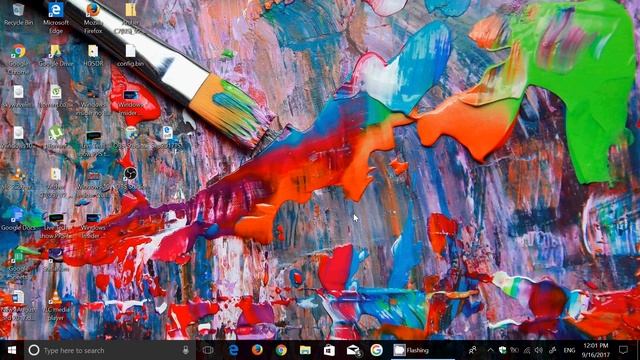
Task: Select the Google Docs desktop shortcut
Action: pyautogui.click(x=18, y=219)
